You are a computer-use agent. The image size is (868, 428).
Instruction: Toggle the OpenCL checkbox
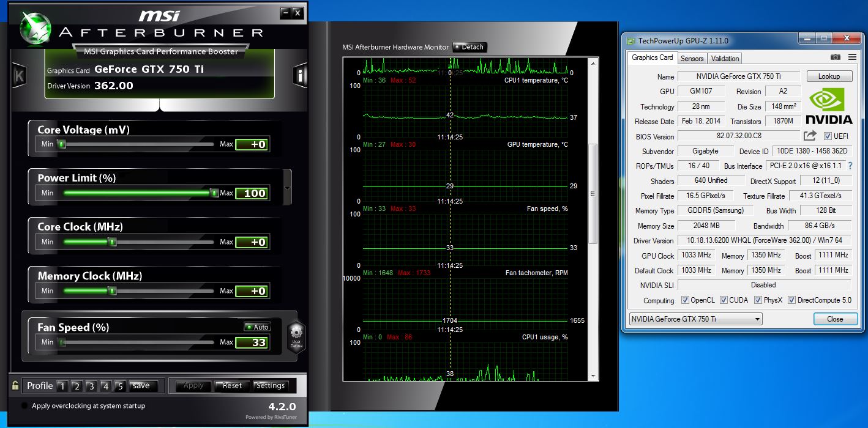coord(686,300)
